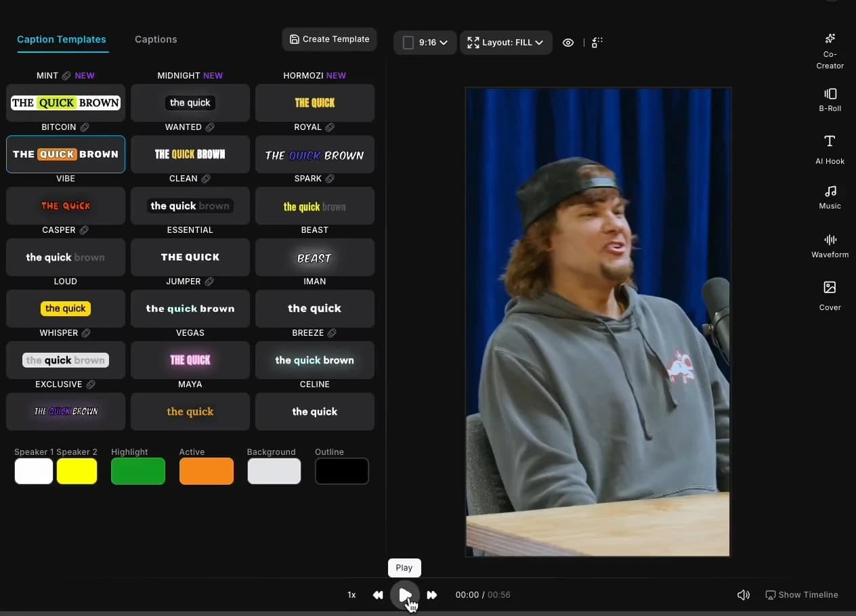
Task: Open the Music panel
Action: 830,196
